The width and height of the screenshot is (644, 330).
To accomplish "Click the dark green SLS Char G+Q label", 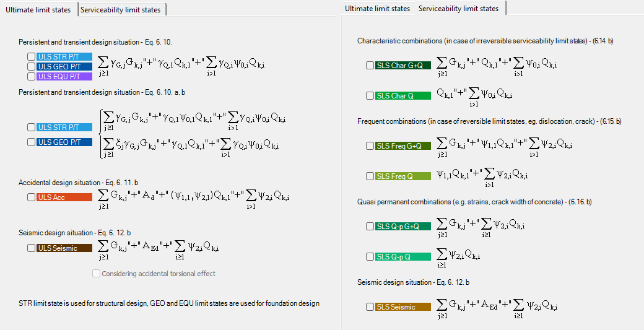I will (x=402, y=66).
